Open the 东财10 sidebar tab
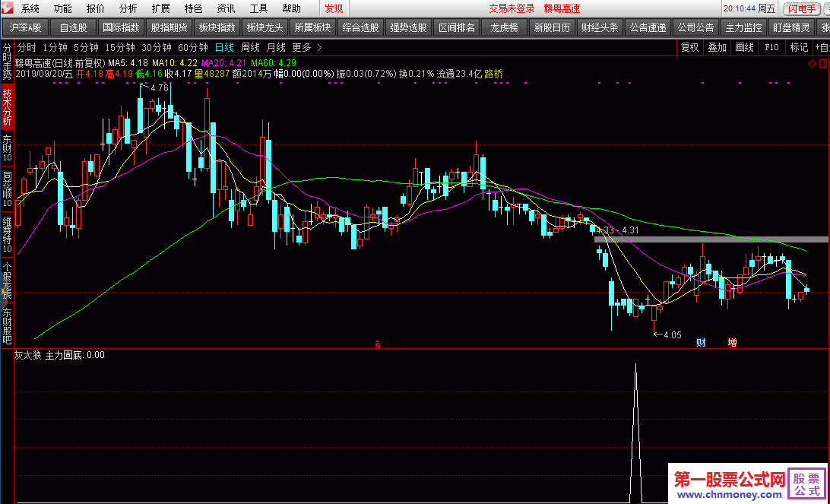 click(x=8, y=148)
